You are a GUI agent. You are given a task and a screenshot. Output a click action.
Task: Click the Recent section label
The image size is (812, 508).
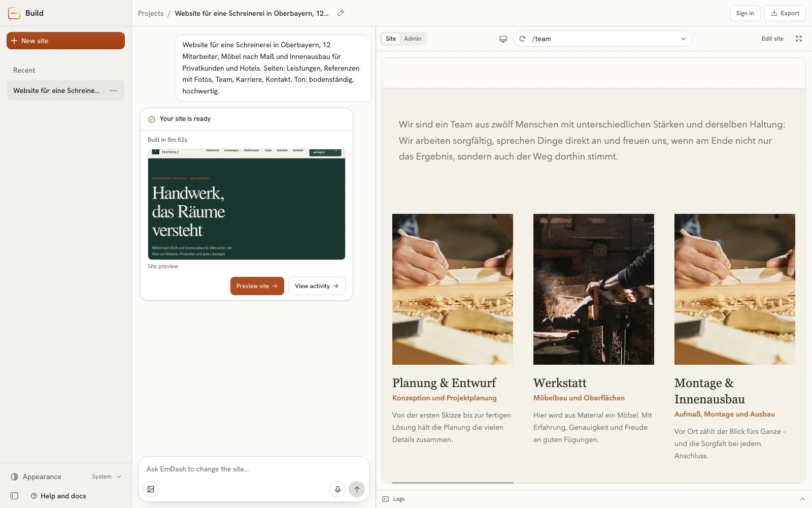[x=24, y=70]
